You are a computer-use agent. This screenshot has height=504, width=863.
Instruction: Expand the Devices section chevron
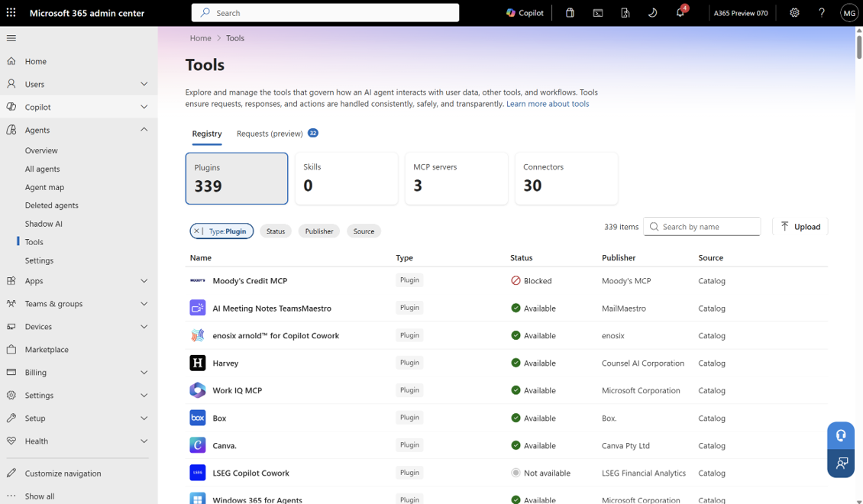[144, 327]
